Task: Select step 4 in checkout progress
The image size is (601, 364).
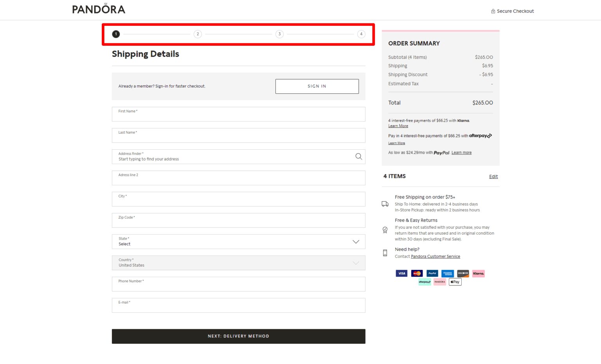Action: 361,34
